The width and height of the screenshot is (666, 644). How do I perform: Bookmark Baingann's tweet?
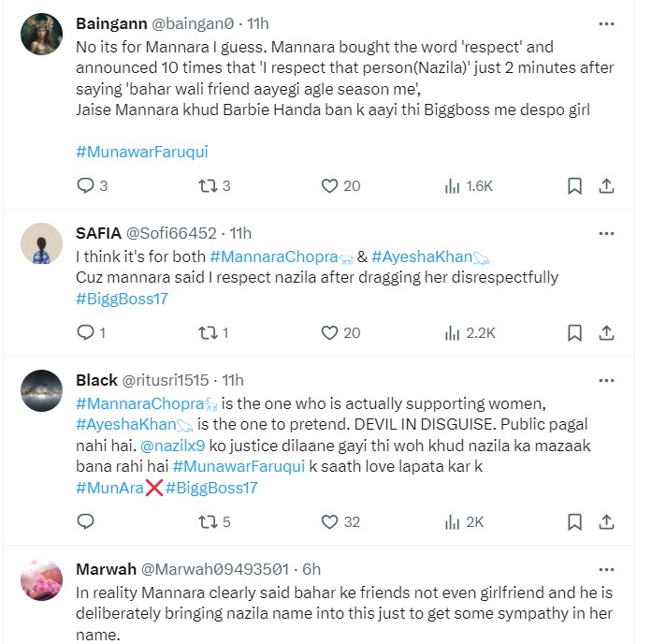575,186
